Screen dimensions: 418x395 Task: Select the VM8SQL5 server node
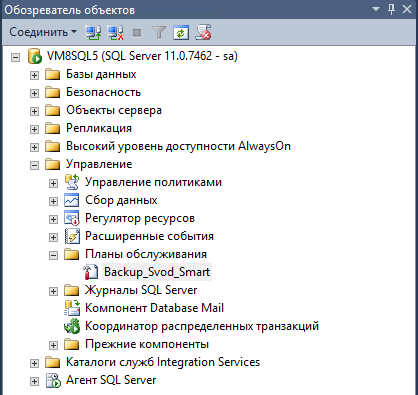tap(142, 56)
